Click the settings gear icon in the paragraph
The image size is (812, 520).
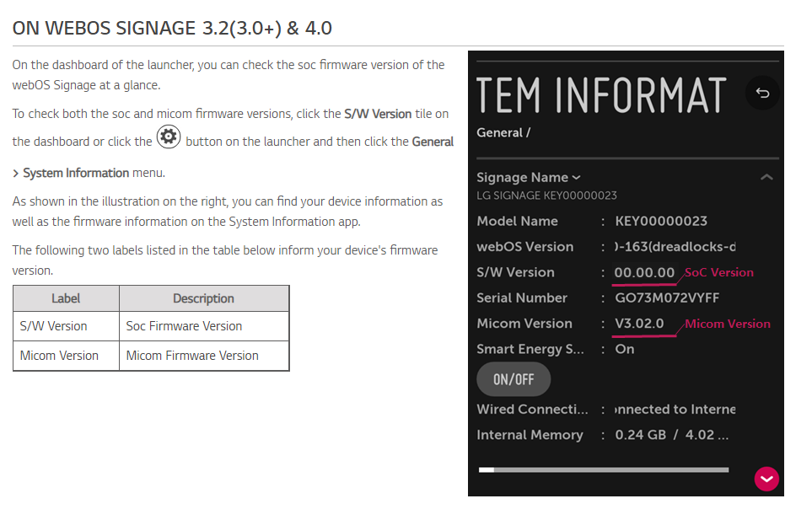pyautogui.click(x=169, y=137)
